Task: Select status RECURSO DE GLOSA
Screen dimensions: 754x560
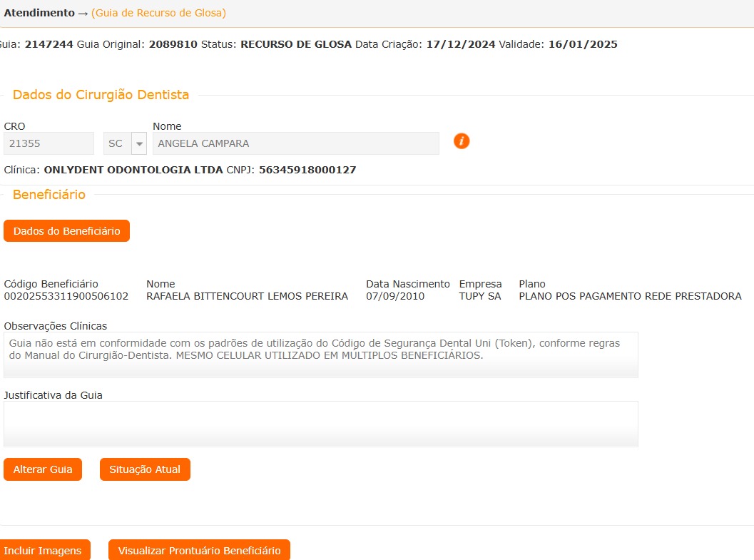Action: [296, 44]
